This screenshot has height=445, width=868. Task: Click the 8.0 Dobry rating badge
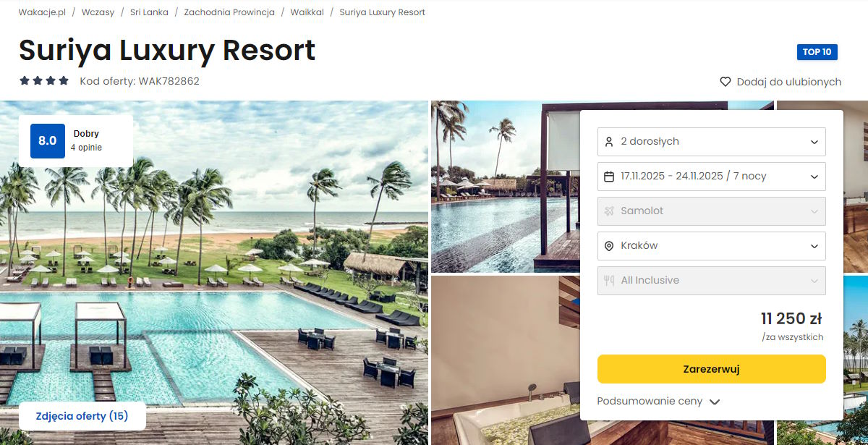tap(76, 140)
